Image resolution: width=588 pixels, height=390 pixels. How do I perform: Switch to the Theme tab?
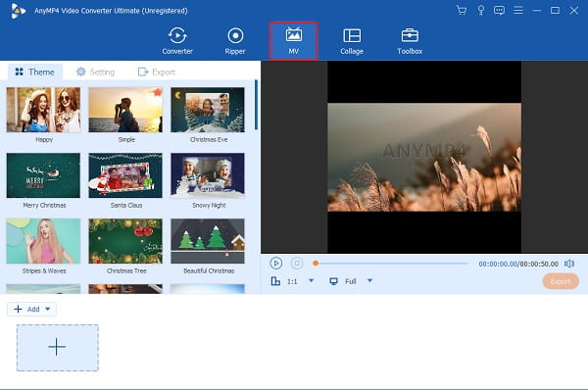click(35, 72)
